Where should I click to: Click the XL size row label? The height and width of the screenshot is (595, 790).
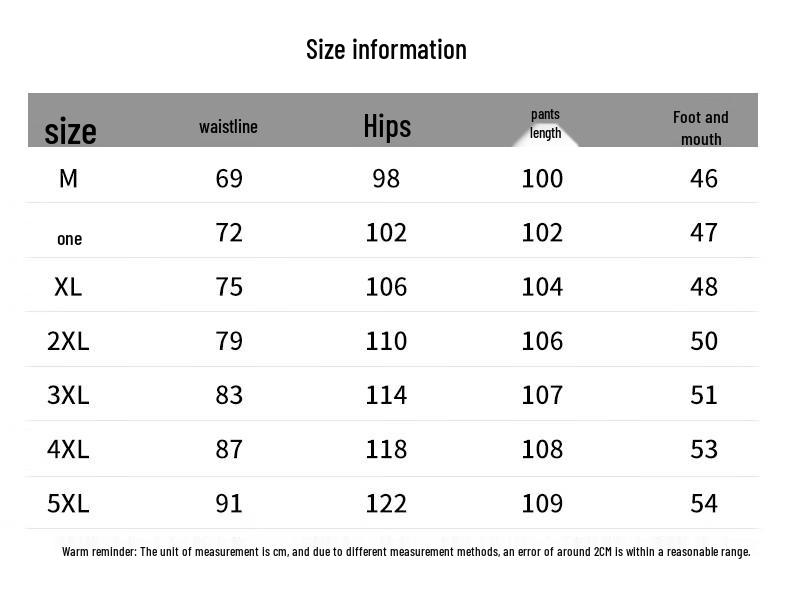[68, 286]
